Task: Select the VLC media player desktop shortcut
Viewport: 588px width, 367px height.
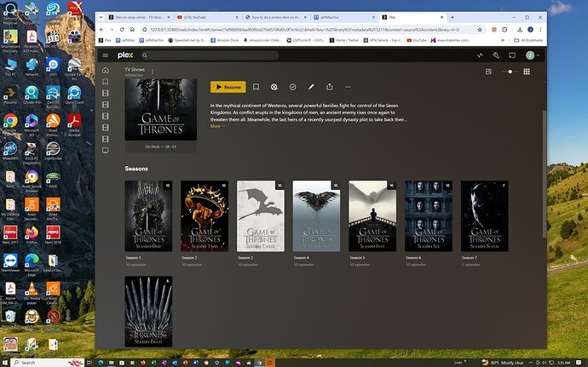Action: tap(32, 293)
